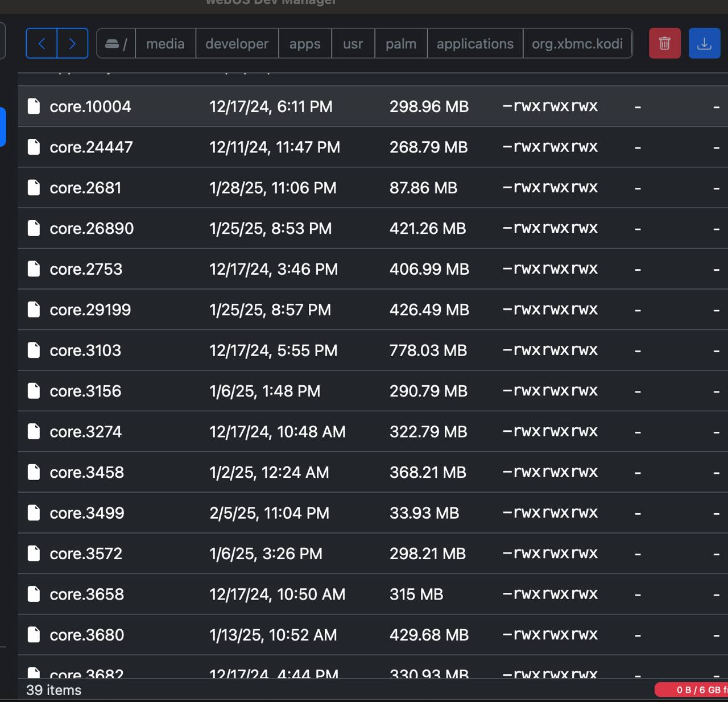Jump to the apps breadcrumb folder

[x=304, y=44]
